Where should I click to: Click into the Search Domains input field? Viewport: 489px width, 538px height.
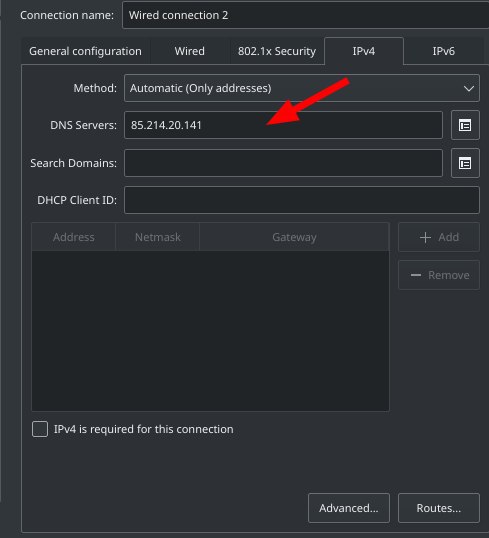tap(283, 163)
